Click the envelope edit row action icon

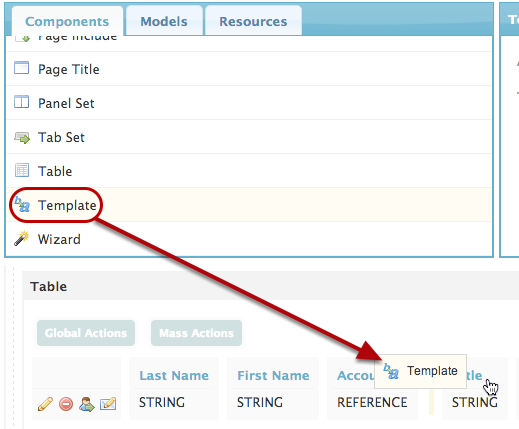click(x=108, y=404)
